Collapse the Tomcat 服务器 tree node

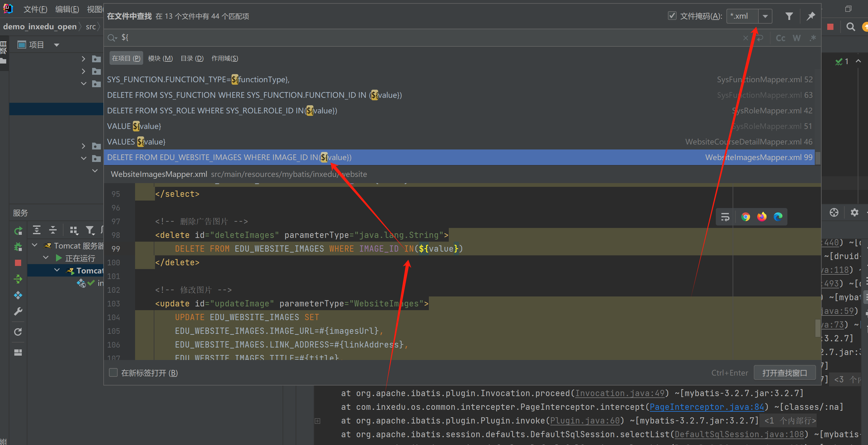pos(34,245)
